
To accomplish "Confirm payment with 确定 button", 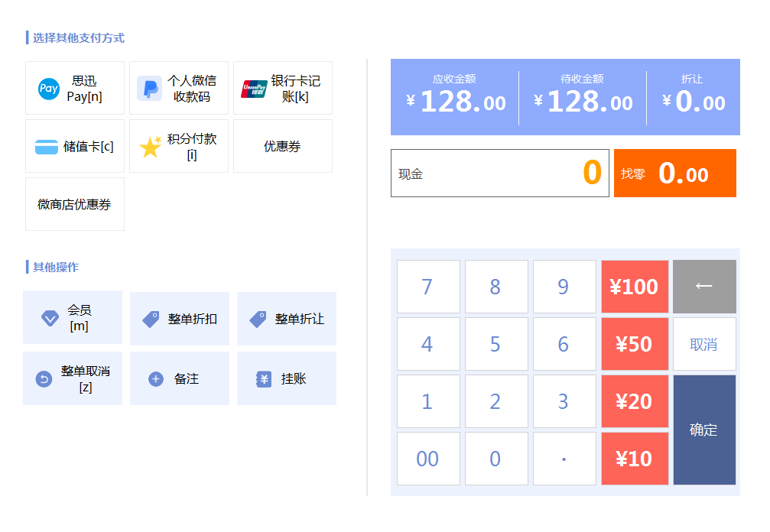I will tap(704, 430).
